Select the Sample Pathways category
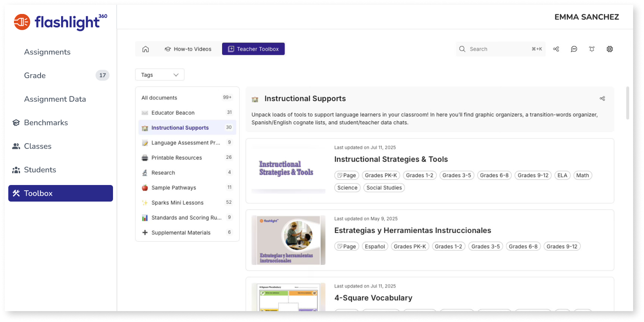This screenshot has height=322, width=644. click(x=187, y=188)
